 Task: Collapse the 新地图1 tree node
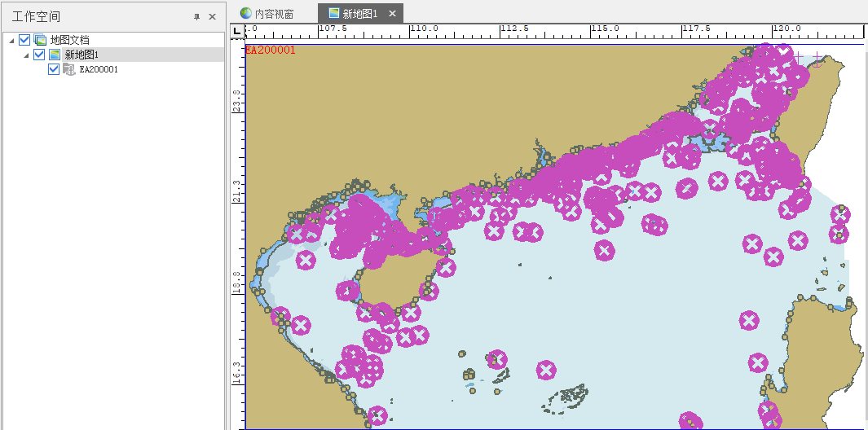pos(26,55)
